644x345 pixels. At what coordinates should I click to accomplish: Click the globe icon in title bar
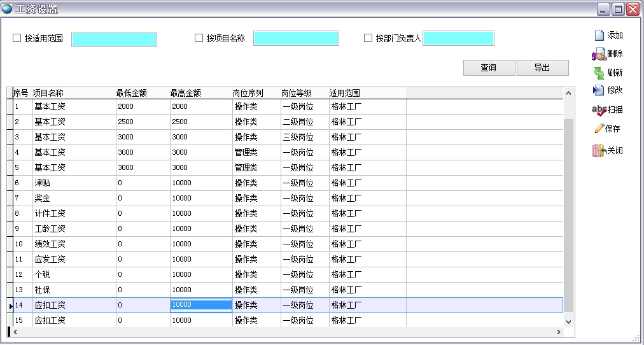7,9
